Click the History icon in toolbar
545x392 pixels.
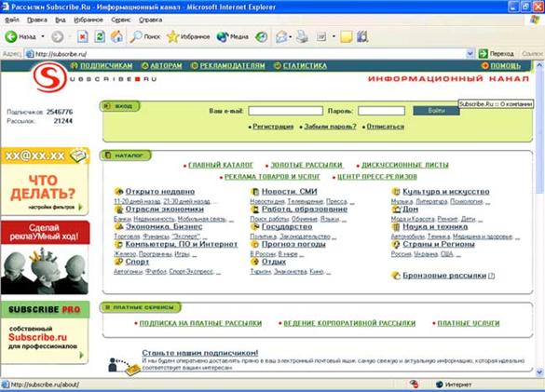coord(262,36)
